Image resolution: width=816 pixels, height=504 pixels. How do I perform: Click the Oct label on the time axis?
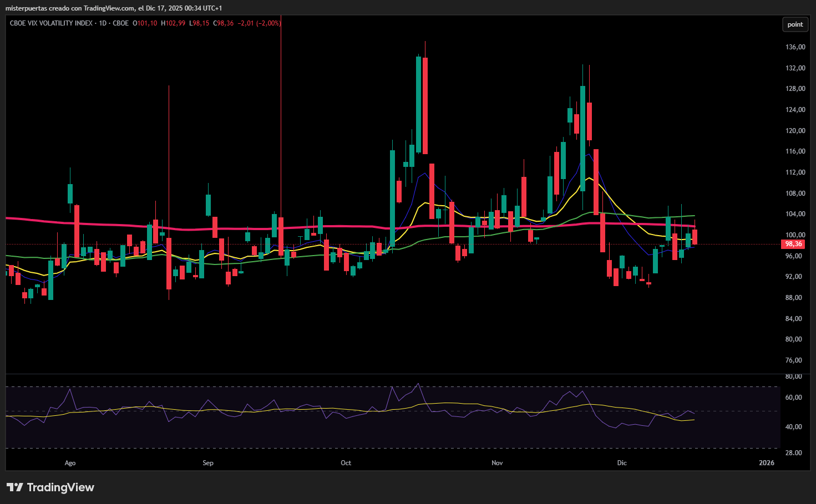346,463
